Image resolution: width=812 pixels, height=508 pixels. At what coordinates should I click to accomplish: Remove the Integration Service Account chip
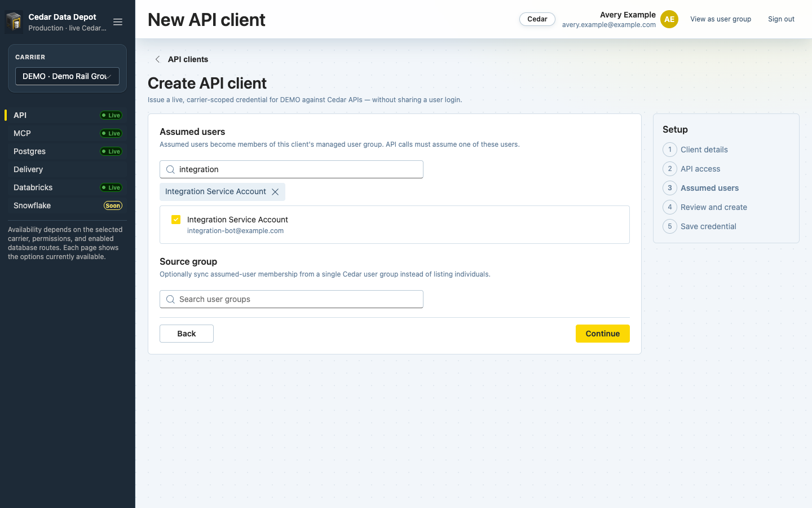point(275,192)
